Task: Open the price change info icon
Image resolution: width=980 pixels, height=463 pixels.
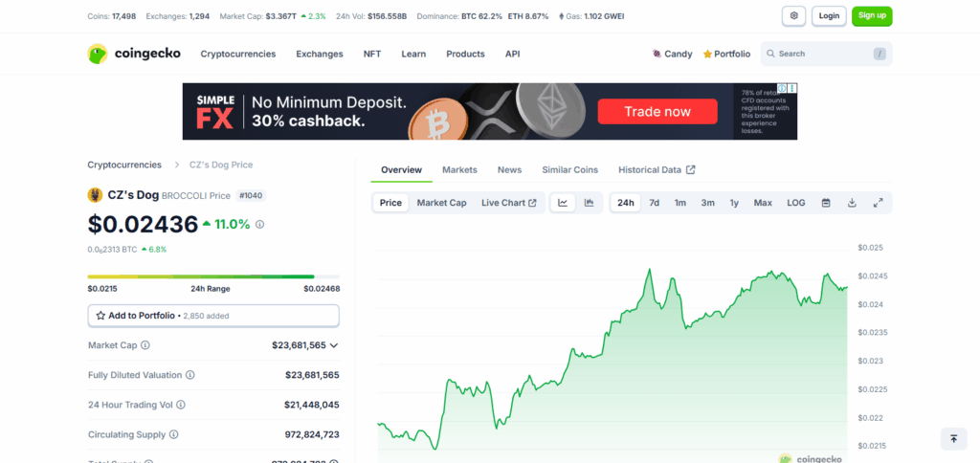Action: click(260, 224)
